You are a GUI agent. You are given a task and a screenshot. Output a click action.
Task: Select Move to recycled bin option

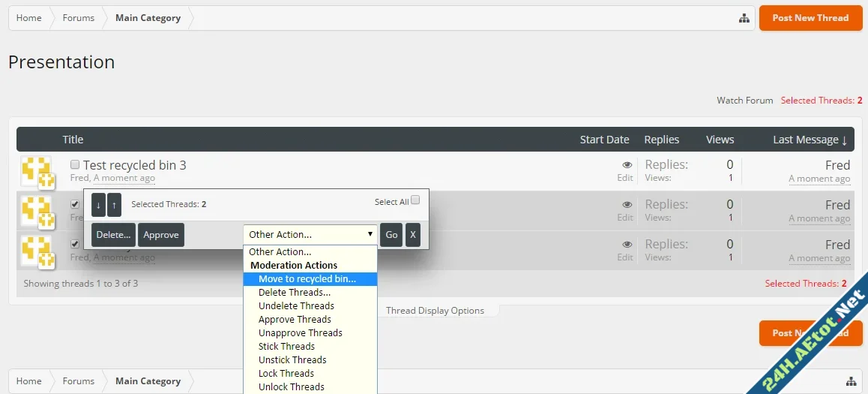tap(307, 279)
